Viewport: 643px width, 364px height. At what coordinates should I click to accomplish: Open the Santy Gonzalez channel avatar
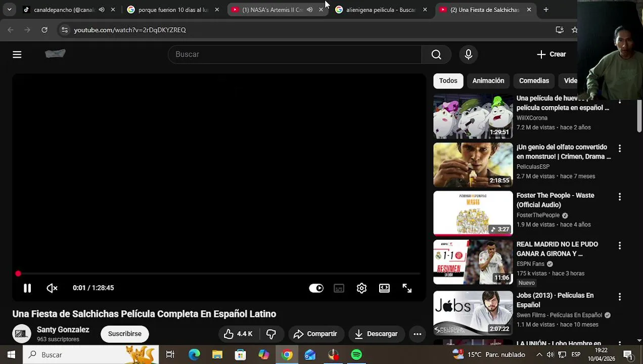[x=21, y=334]
